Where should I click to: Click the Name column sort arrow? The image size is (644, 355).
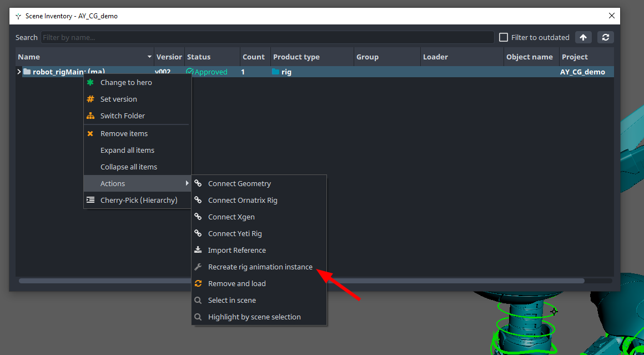click(x=149, y=57)
